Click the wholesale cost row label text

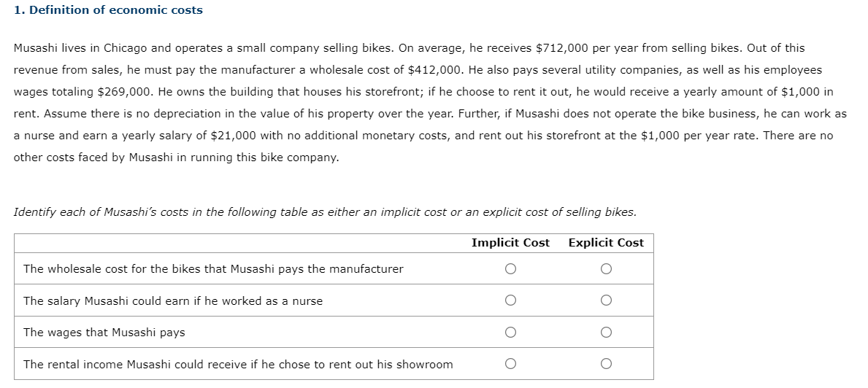[213, 269]
